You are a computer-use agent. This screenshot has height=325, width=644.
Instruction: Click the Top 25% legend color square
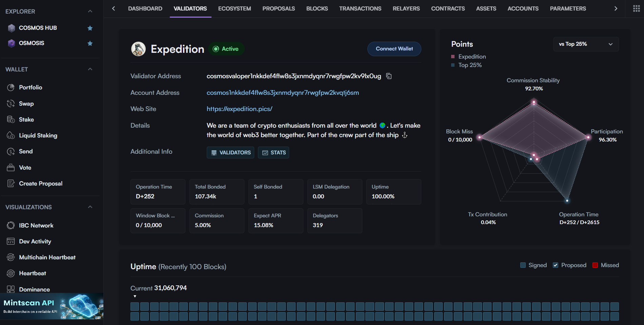[453, 65]
